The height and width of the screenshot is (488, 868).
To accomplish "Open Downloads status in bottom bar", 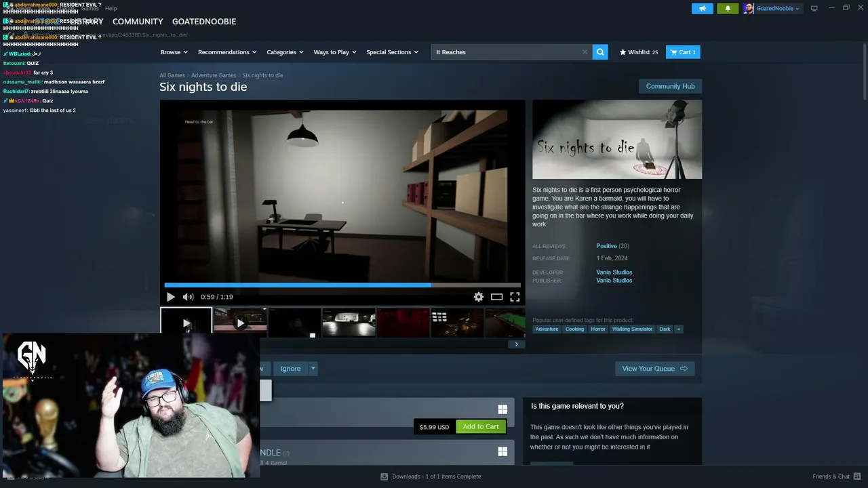I will (431, 476).
